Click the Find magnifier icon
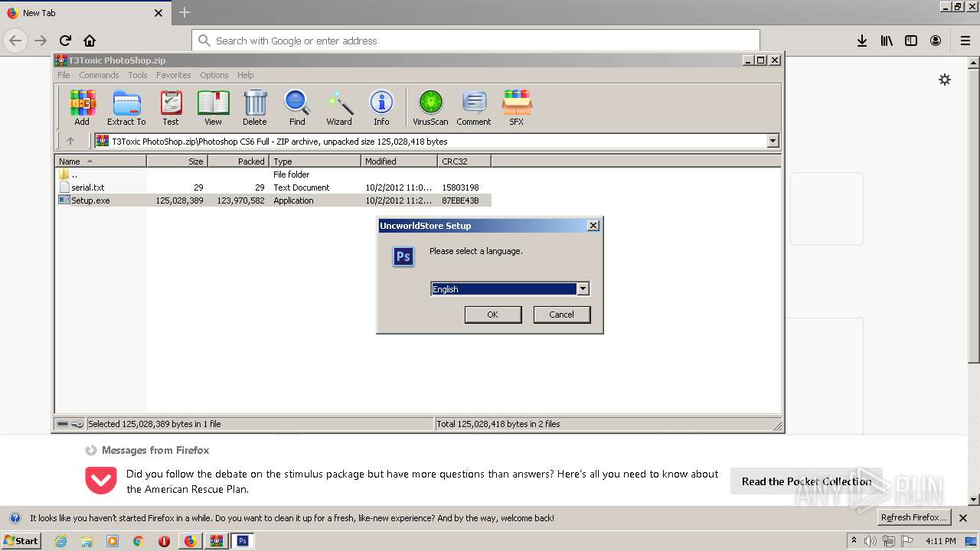Viewport: 980px width, 551px height. pos(297,107)
